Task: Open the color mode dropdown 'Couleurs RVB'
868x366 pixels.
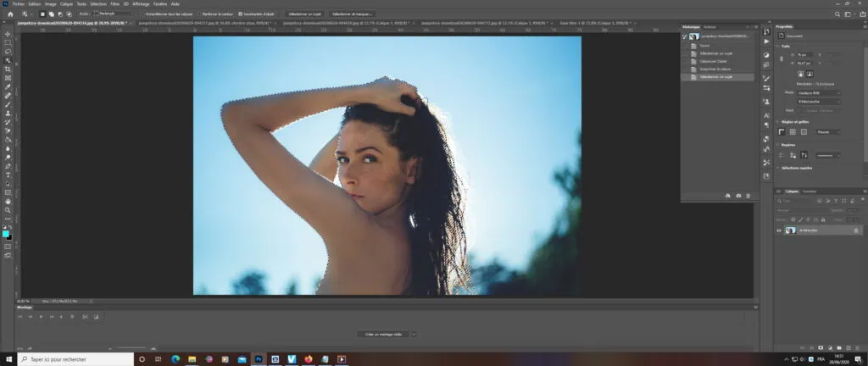Action: pos(818,92)
